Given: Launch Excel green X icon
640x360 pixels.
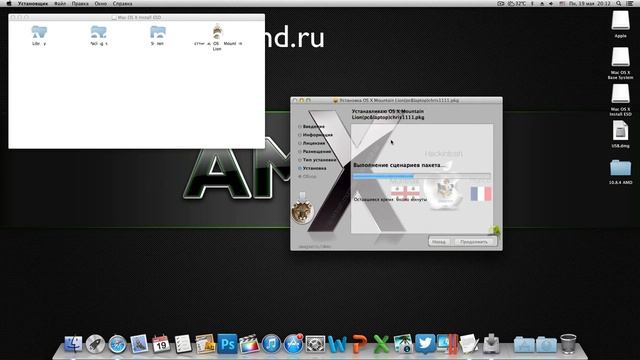Looking at the screenshot, I should (381, 344).
